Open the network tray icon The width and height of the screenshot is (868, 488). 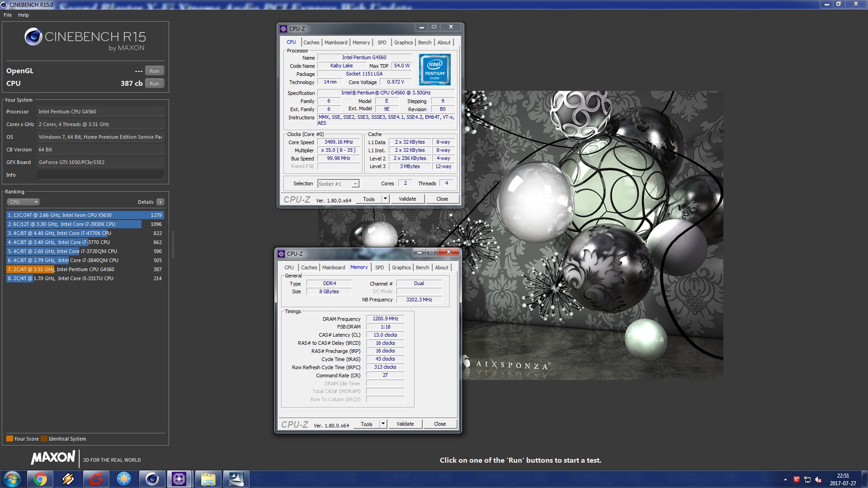(x=807, y=479)
